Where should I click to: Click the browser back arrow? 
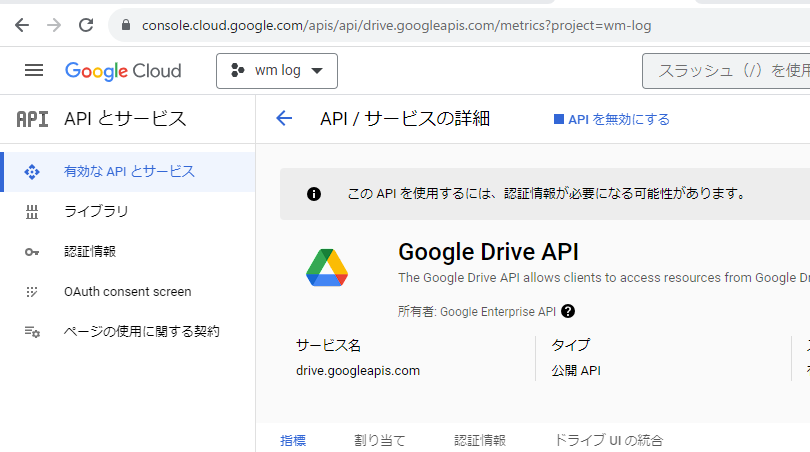point(22,24)
